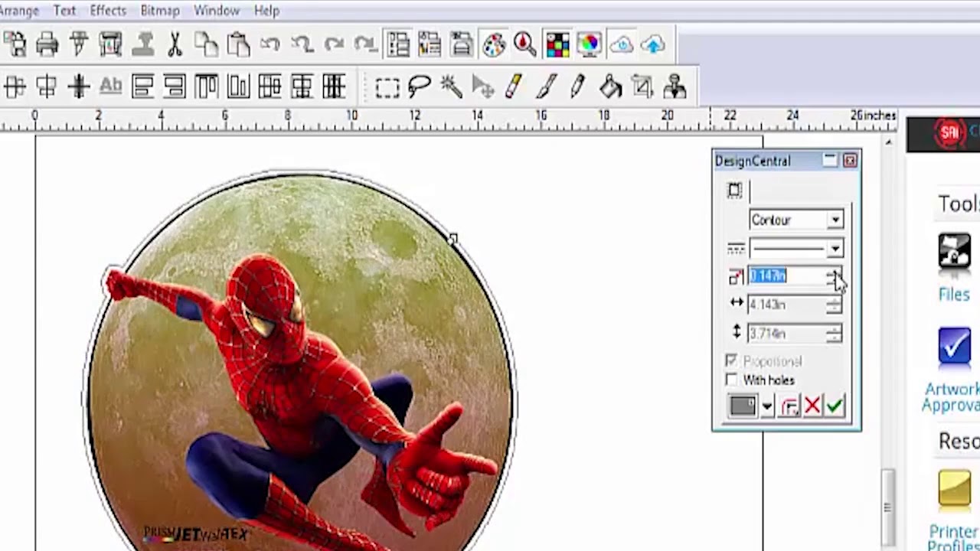
Task: Select the Lasso selection tool
Action: click(419, 87)
